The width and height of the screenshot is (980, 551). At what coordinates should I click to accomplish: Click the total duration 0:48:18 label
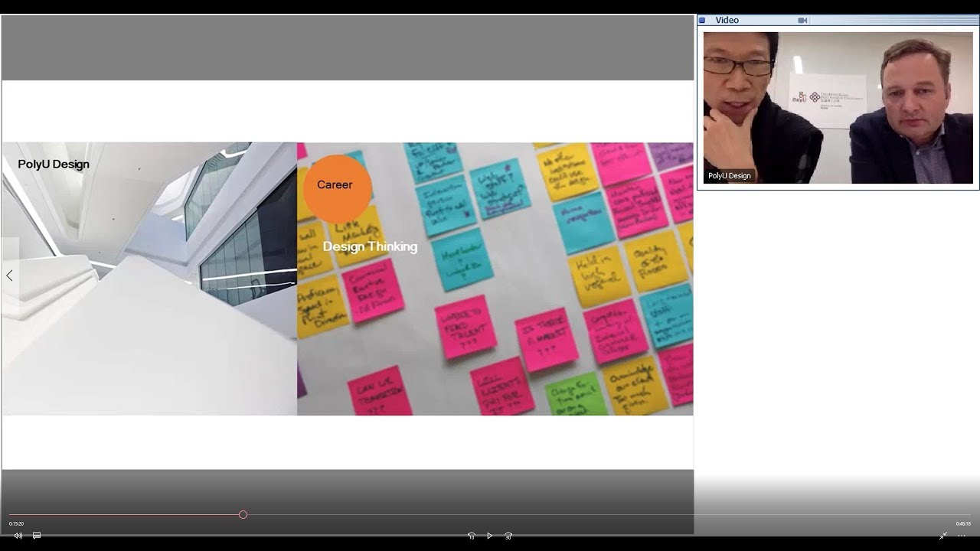click(x=963, y=524)
